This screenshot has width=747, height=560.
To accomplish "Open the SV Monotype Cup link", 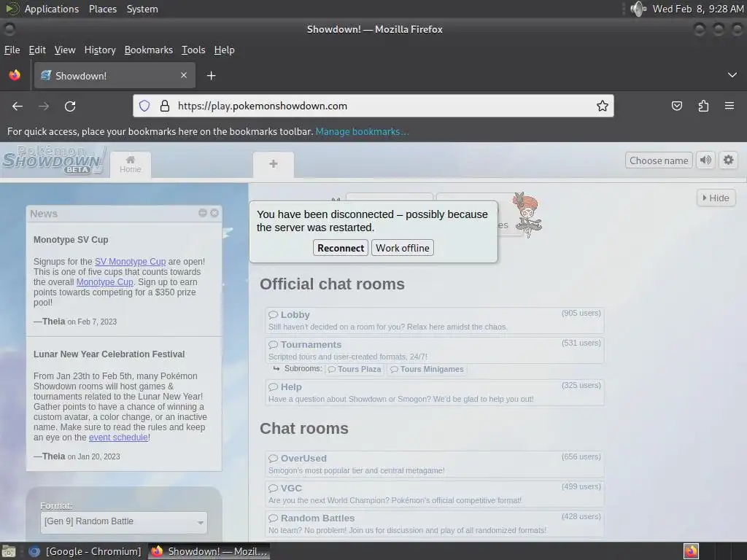I will [x=130, y=262].
